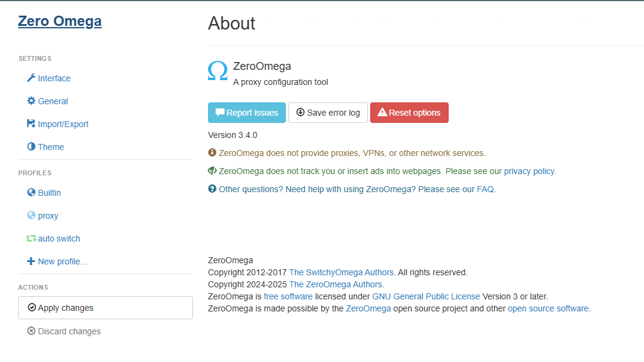Open Import/Export settings
This screenshot has width=644, height=362.
tap(63, 124)
